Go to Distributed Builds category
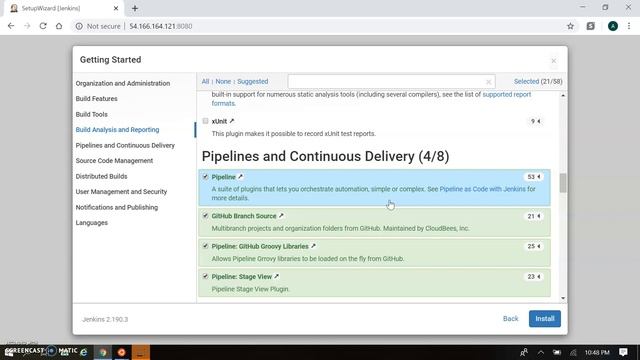The height and width of the screenshot is (360, 640). [x=101, y=176]
